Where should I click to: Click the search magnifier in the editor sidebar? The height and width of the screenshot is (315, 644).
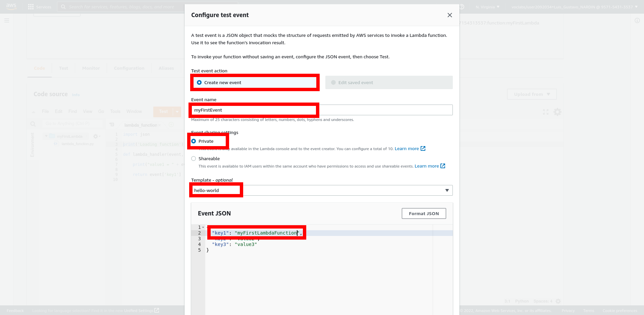[x=33, y=124]
